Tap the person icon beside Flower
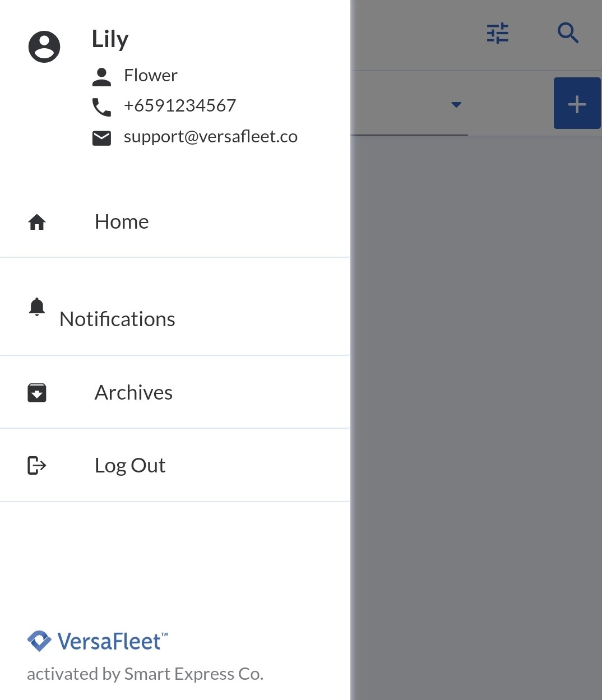602x700 pixels. (x=101, y=77)
